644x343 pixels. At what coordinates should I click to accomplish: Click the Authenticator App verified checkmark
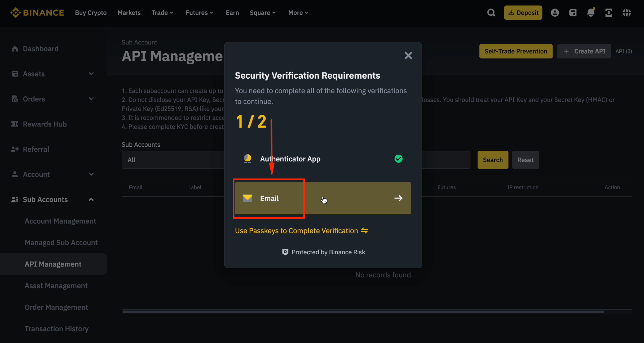pyautogui.click(x=398, y=159)
